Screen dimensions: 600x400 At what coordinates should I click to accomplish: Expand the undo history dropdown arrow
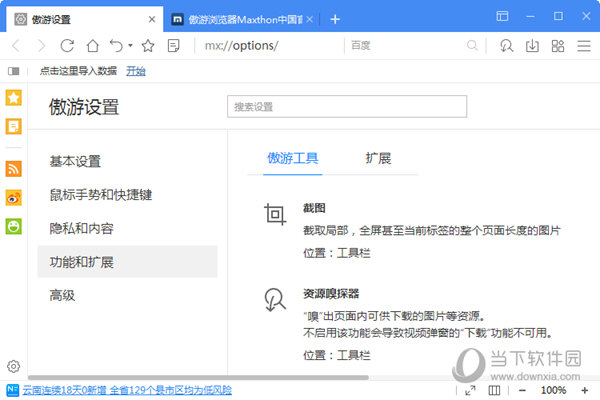point(130,46)
